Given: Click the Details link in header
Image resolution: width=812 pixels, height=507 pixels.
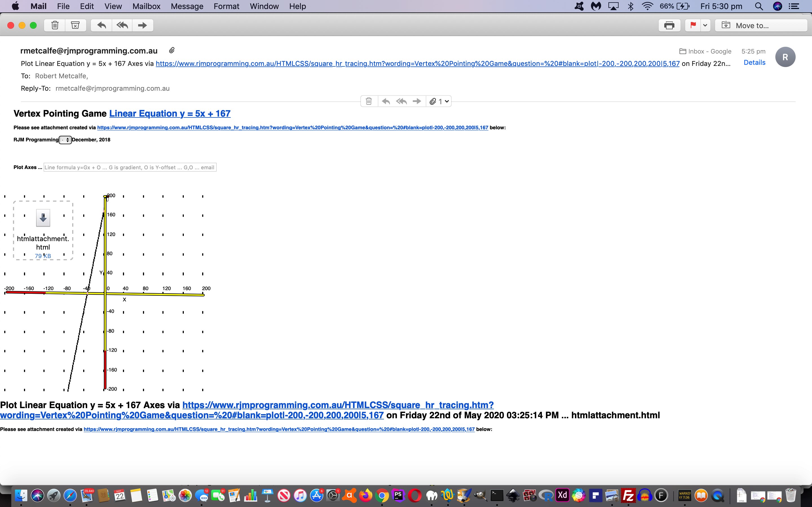Looking at the screenshot, I should click(754, 63).
